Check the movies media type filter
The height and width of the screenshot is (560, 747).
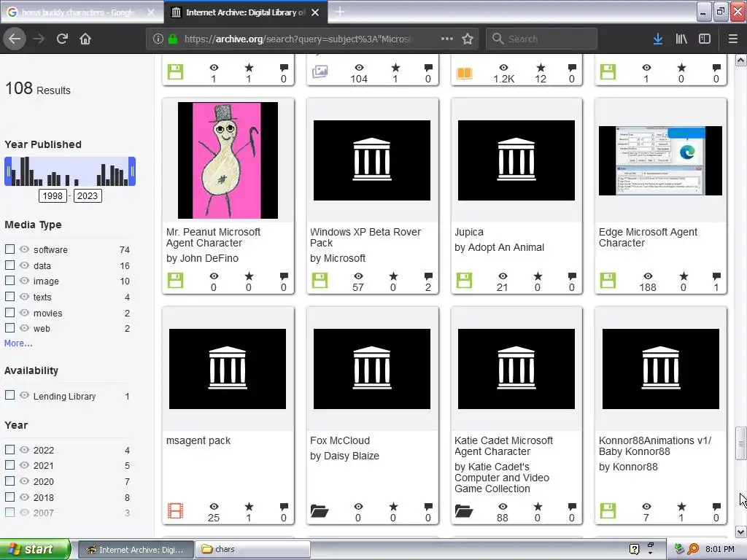[x=9, y=312]
